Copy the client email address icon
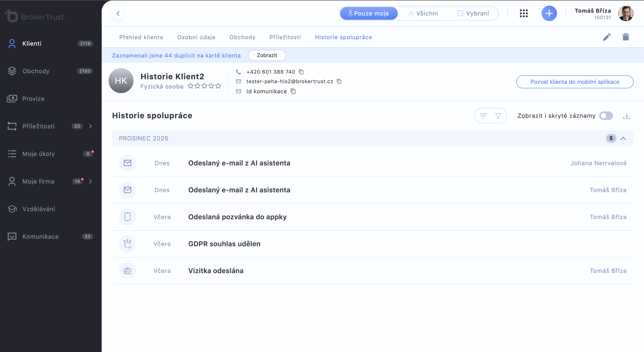Screen dimensions: 644x352 pos(339,81)
